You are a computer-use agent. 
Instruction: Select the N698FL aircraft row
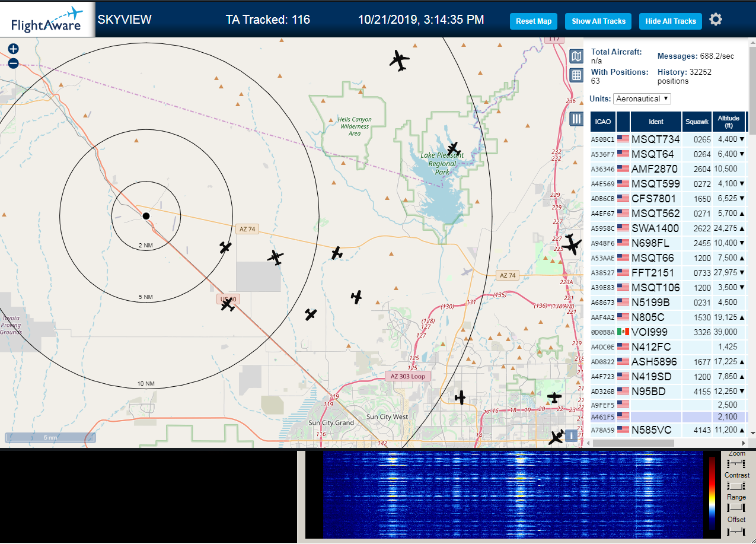click(x=669, y=243)
